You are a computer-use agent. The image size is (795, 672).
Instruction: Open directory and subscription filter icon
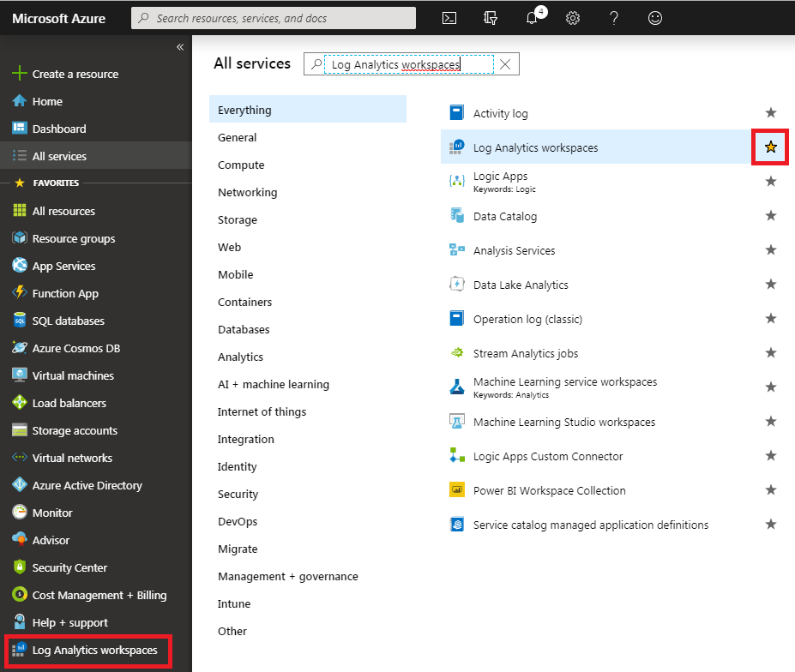tap(491, 18)
